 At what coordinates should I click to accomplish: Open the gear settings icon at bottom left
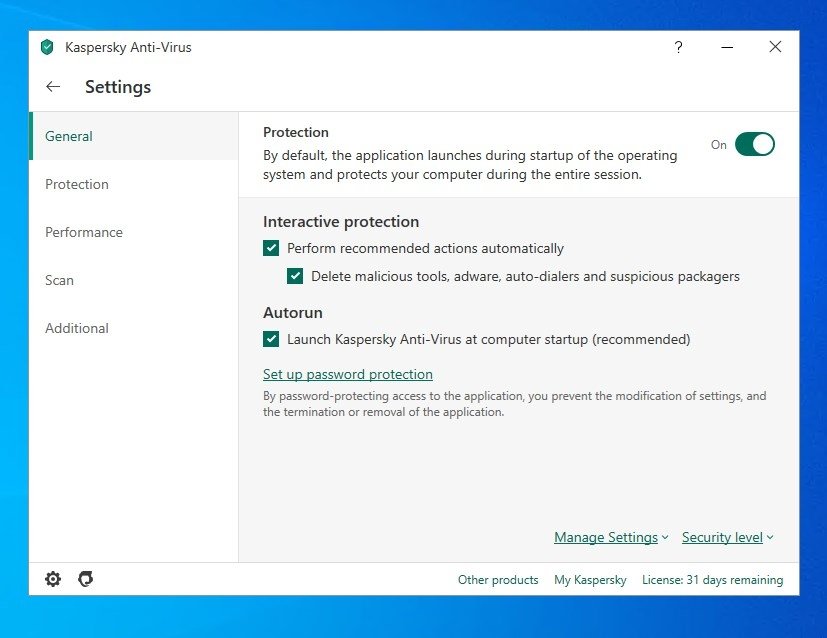(53, 579)
